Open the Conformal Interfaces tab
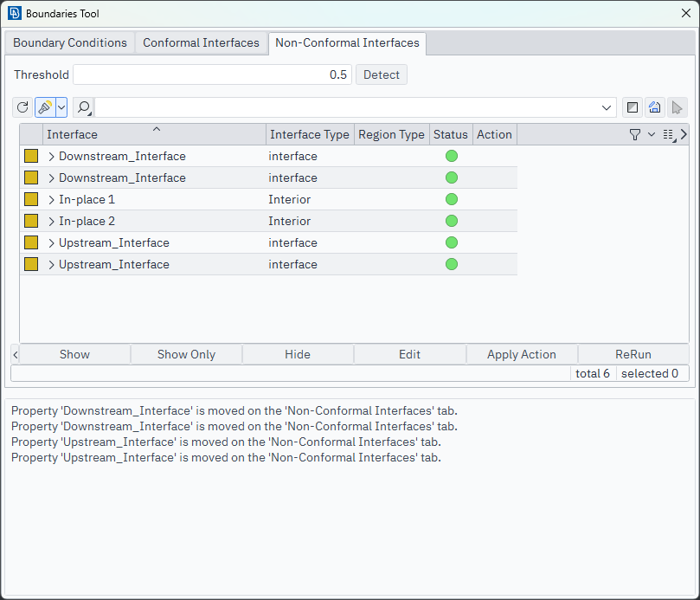Viewport: 700px width, 600px height. 201,42
